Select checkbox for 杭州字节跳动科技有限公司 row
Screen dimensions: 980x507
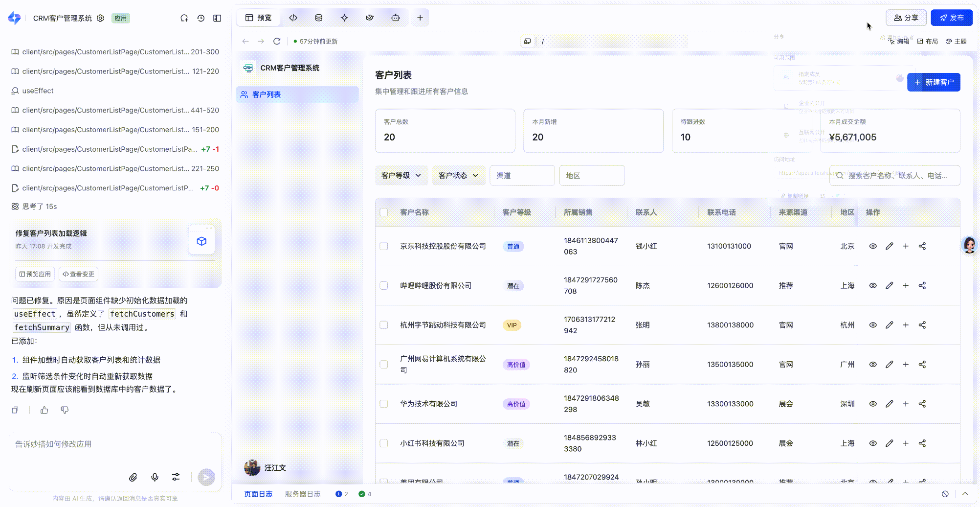384,325
